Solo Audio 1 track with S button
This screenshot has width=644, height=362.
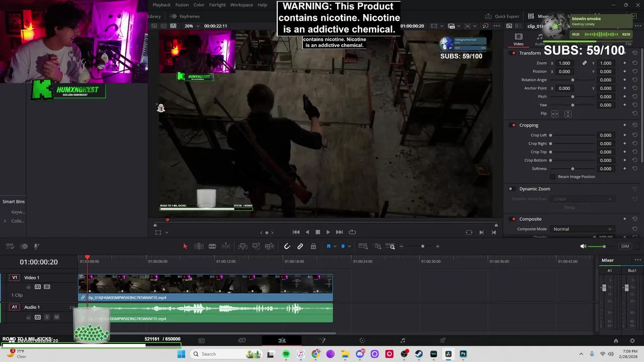click(47, 317)
